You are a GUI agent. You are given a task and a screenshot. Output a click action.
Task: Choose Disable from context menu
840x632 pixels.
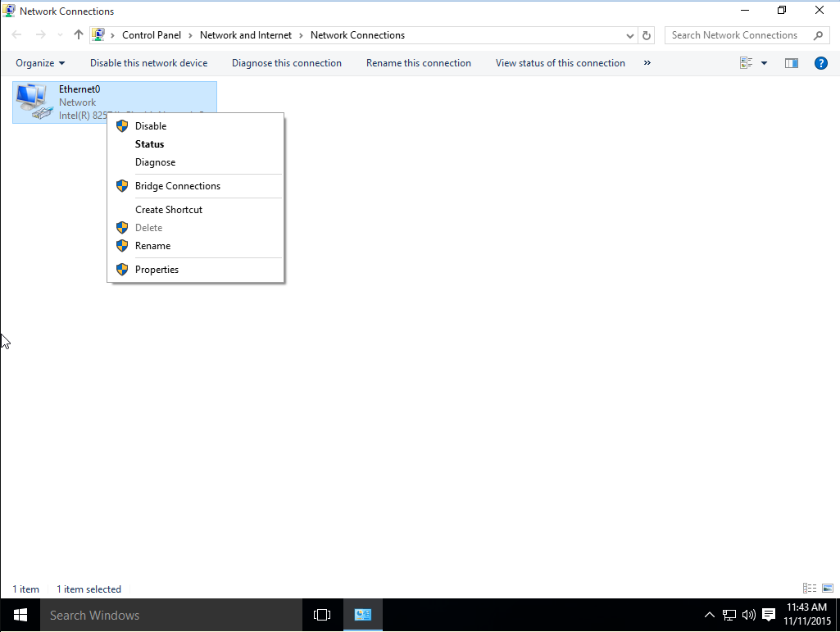(x=151, y=126)
